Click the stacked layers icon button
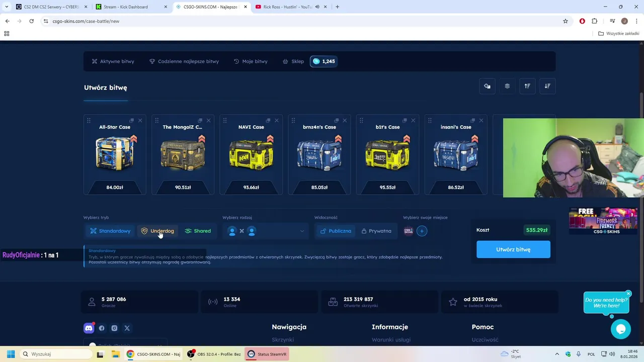 (507, 86)
